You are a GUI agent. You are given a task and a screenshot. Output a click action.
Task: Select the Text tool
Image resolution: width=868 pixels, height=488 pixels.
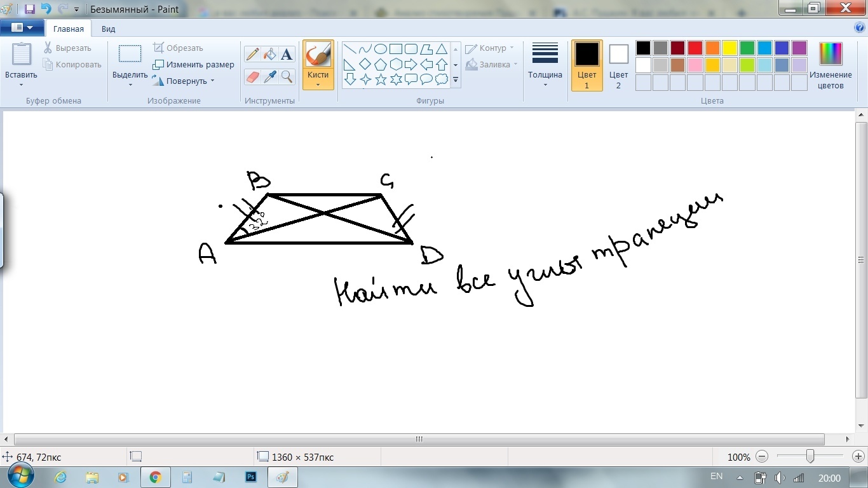287,55
